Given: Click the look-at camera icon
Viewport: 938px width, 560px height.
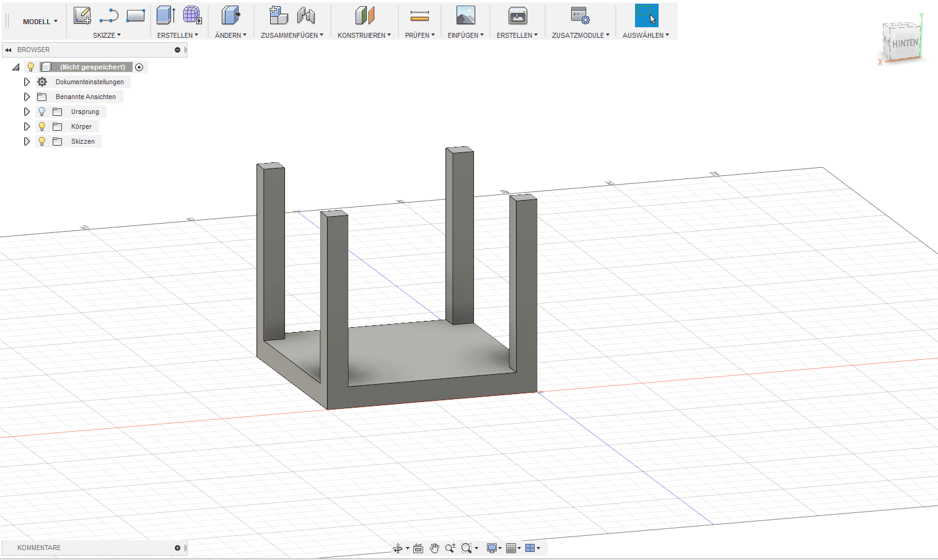Looking at the screenshot, I should point(418,548).
